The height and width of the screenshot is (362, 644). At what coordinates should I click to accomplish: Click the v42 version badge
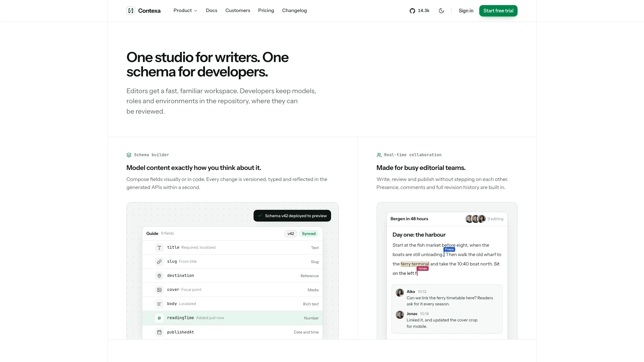point(291,234)
